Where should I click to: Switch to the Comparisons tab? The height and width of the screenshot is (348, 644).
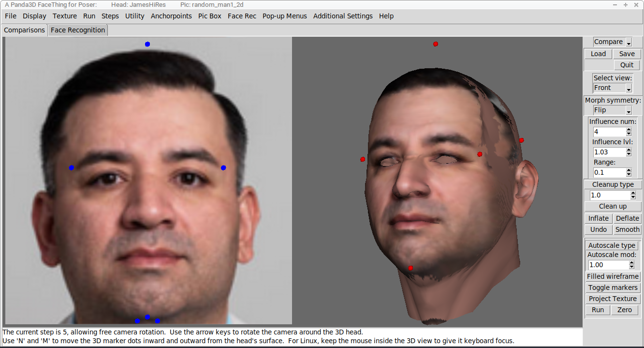pyautogui.click(x=24, y=30)
